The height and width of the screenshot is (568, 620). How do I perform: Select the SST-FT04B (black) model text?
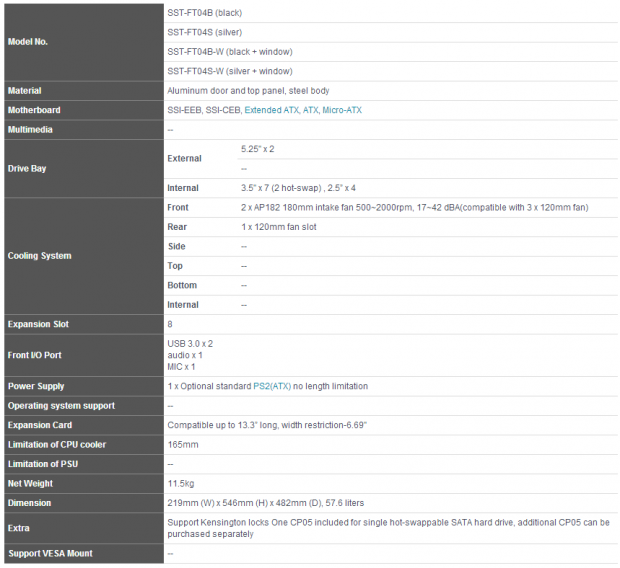pos(205,13)
